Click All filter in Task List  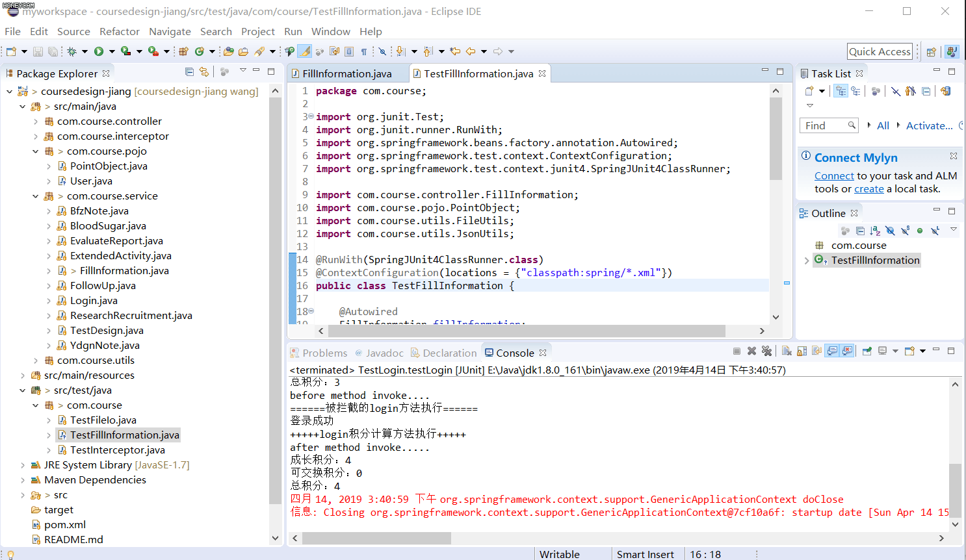click(883, 125)
